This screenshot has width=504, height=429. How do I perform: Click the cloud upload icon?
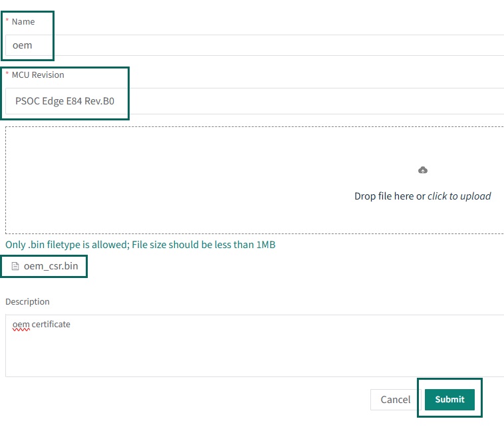pyautogui.click(x=422, y=170)
